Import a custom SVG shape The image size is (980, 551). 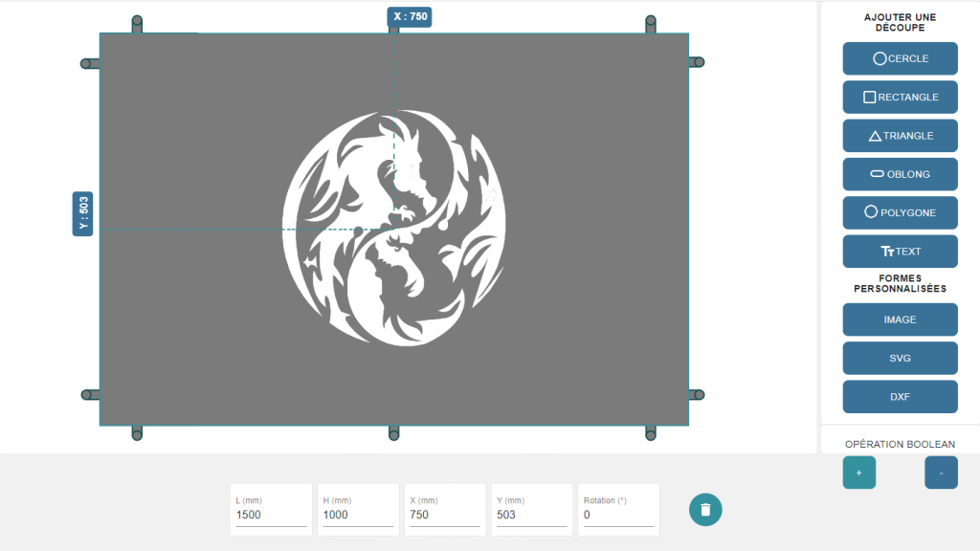click(x=900, y=358)
